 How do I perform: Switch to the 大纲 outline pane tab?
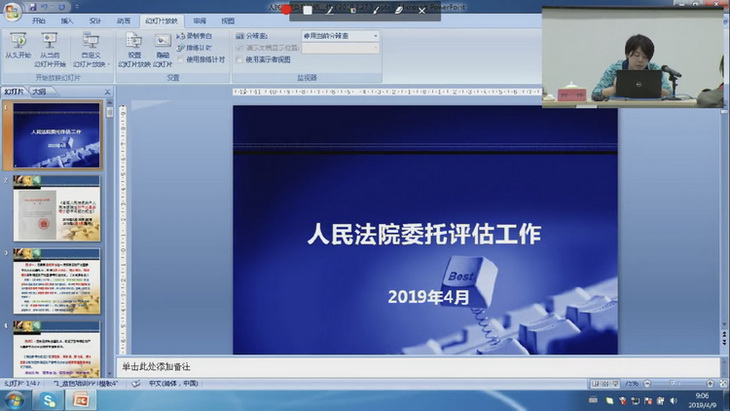[x=38, y=91]
